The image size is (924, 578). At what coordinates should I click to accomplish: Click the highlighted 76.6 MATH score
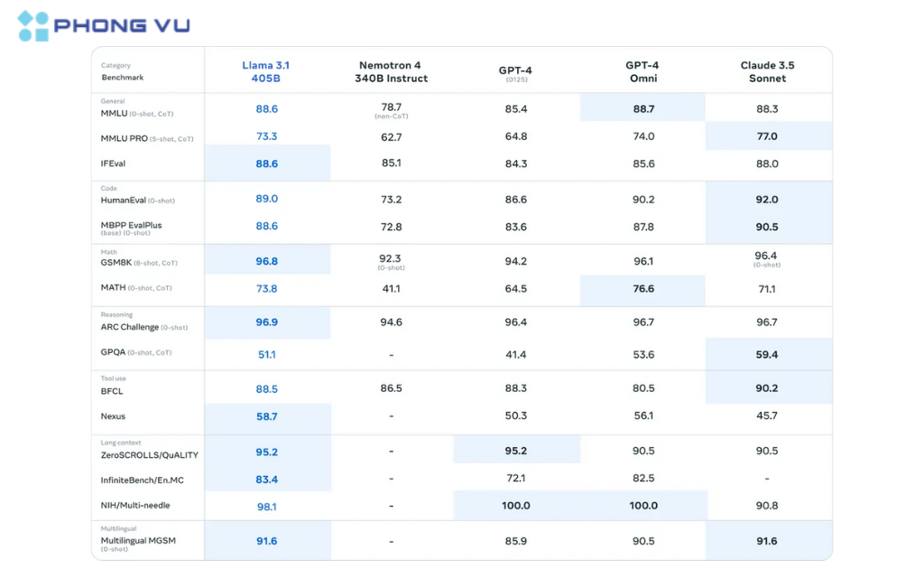642,288
